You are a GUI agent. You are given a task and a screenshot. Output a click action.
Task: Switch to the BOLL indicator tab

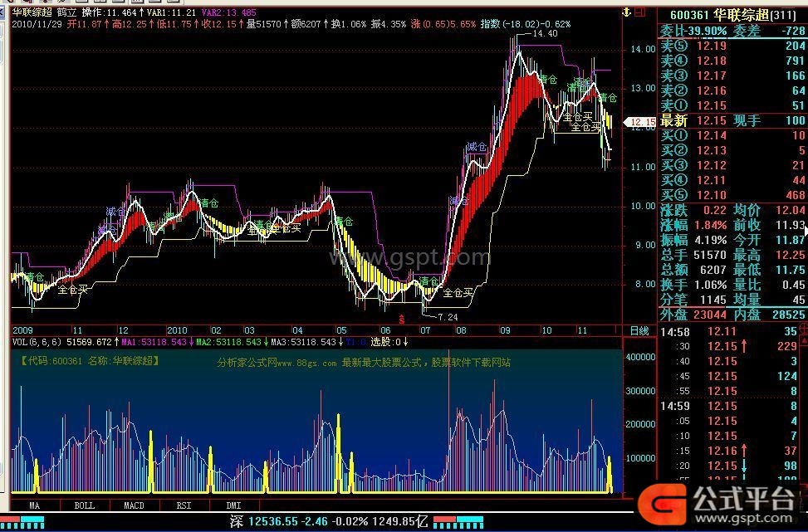pos(85,505)
